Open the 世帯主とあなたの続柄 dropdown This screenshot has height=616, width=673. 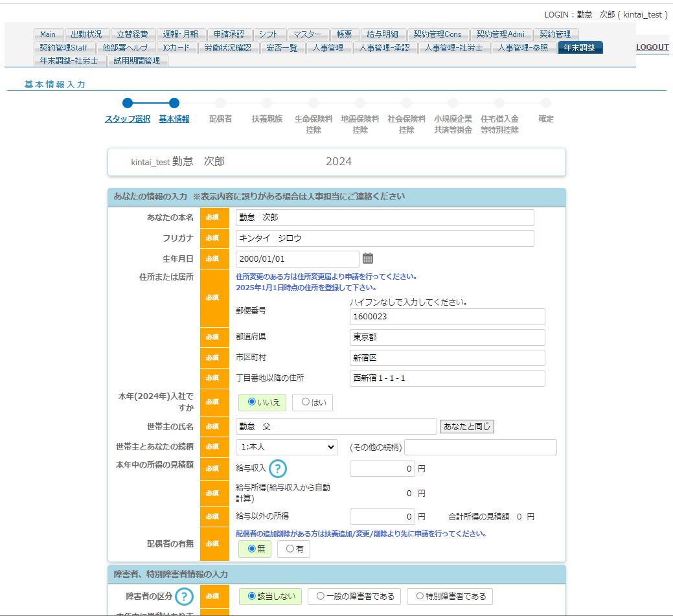pyautogui.click(x=286, y=447)
